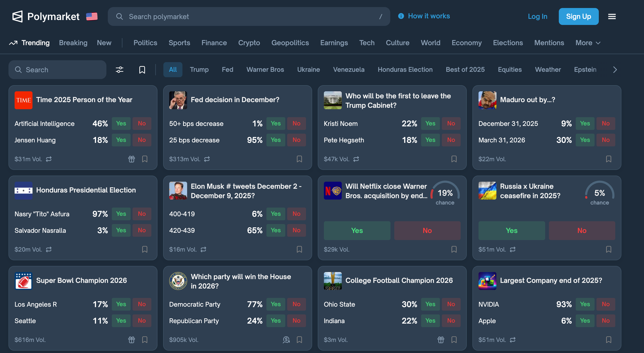
Task: Bookmark the Honduras Presidential Election market
Action: point(145,249)
